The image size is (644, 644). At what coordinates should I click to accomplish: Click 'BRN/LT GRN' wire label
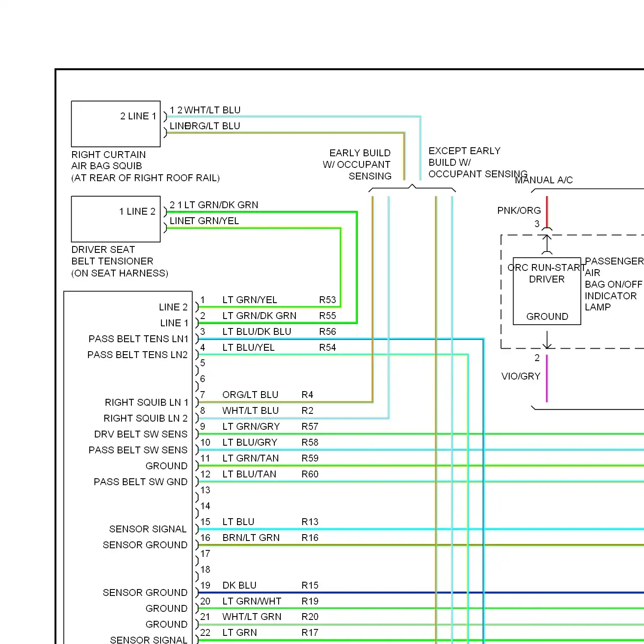coord(251,538)
